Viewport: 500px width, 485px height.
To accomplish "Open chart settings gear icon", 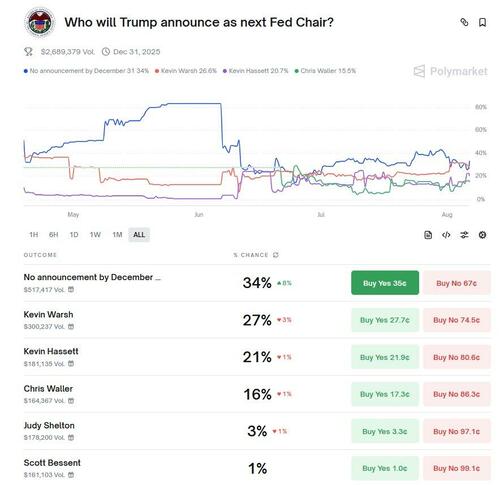I will click(482, 235).
